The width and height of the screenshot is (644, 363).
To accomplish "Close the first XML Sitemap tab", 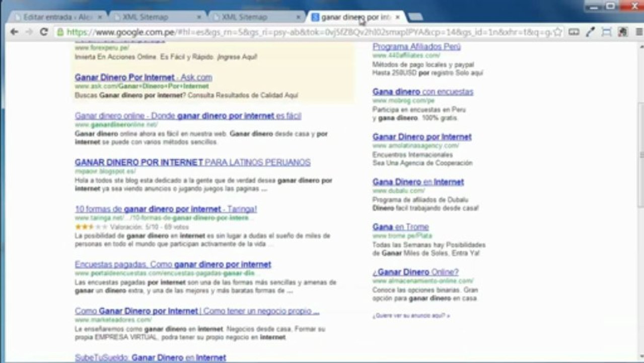I will pos(199,17).
